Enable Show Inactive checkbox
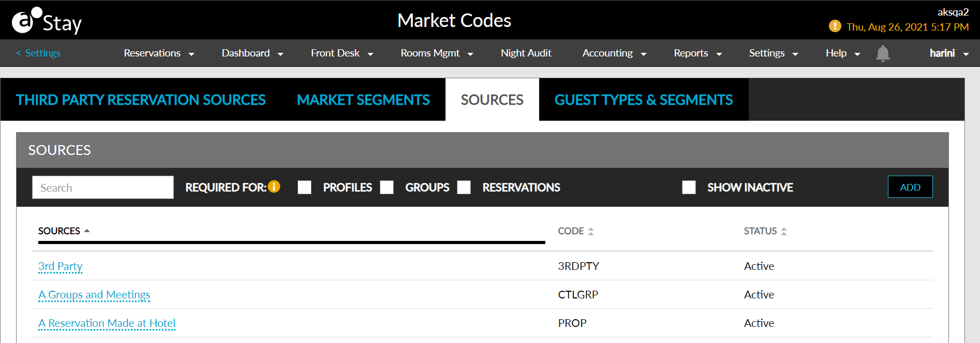The image size is (980, 343). coord(689,187)
